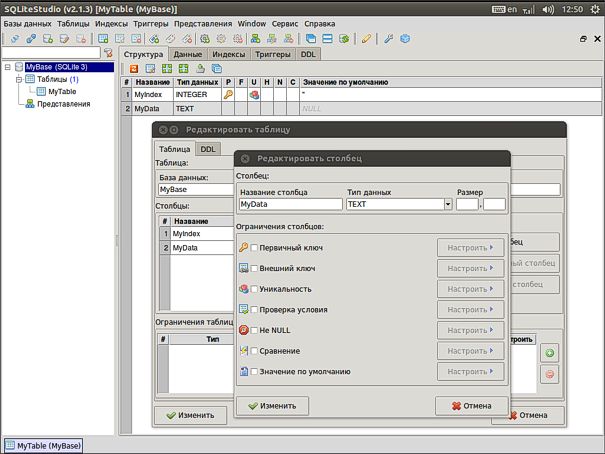Click red remove table constraint button
The height and width of the screenshot is (454, 605).
click(x=549, y=374)
